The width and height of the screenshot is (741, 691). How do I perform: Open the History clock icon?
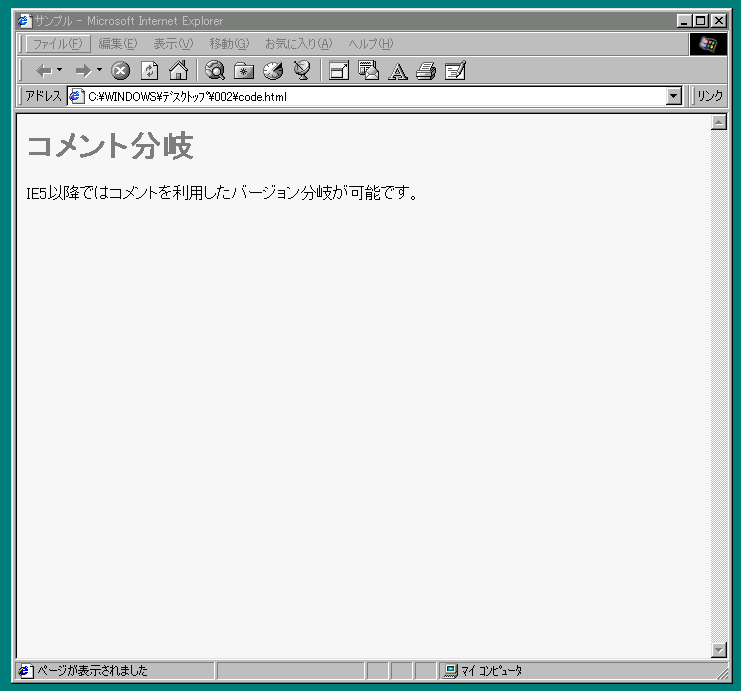tap(273, 70)
